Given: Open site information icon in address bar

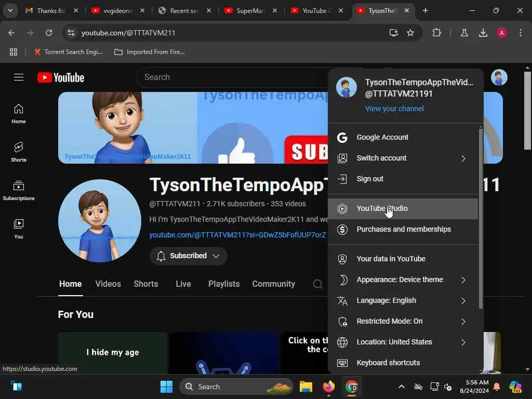Looking at the screenshot, I should pyautogui.click(x=71, y=33).
